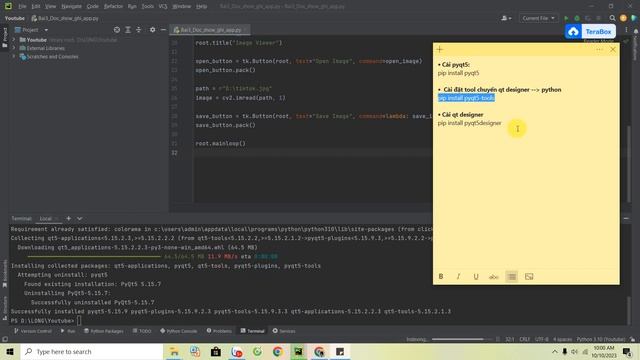Expand the Youtube project folder
This screenshot has height=360, width=640.
13,40
